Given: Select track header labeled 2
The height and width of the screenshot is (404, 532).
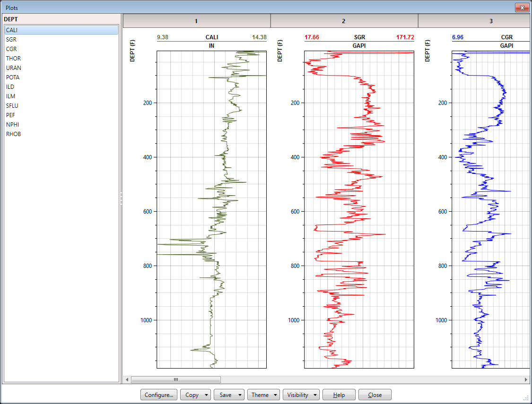Looking at the screenshot, I should pyautogui.click(x=344, y=21).
